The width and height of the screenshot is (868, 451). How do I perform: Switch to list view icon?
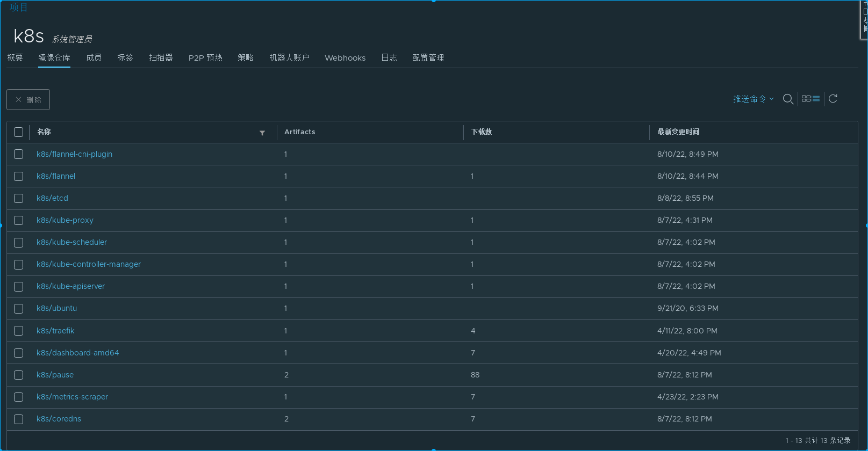tap(816, 99)
